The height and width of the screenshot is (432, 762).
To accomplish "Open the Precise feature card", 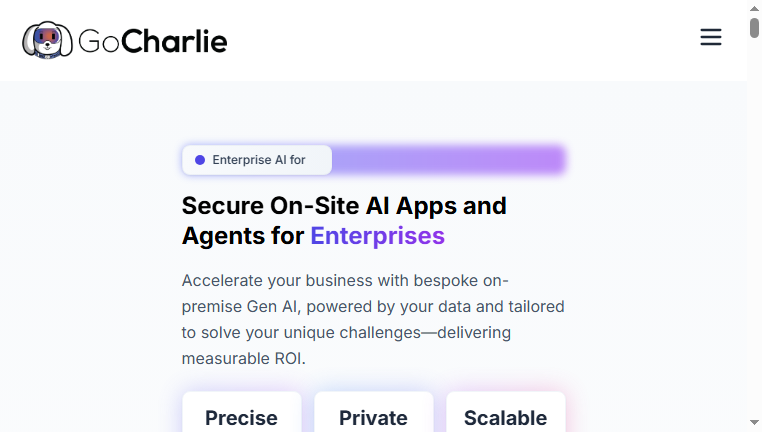I will pos(242,412).
